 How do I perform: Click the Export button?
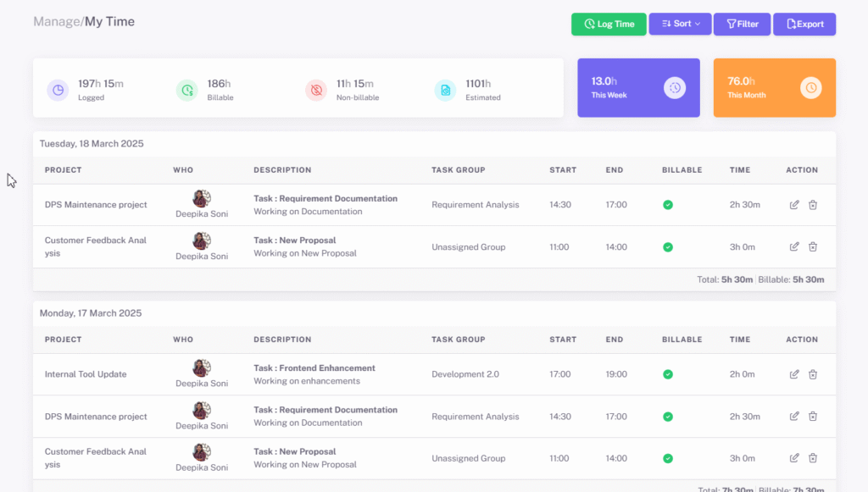[804, 24]
